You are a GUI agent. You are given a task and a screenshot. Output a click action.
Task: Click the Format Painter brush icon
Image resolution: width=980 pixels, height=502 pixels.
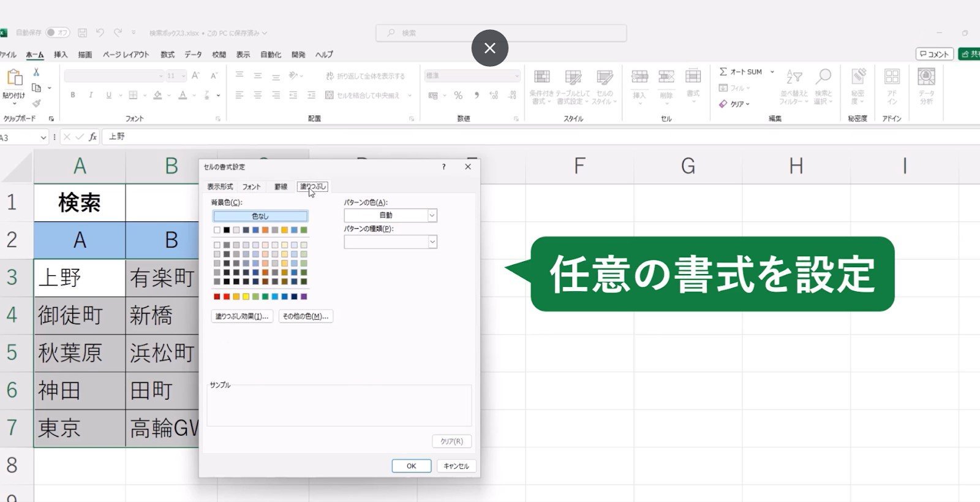(36, 103)
